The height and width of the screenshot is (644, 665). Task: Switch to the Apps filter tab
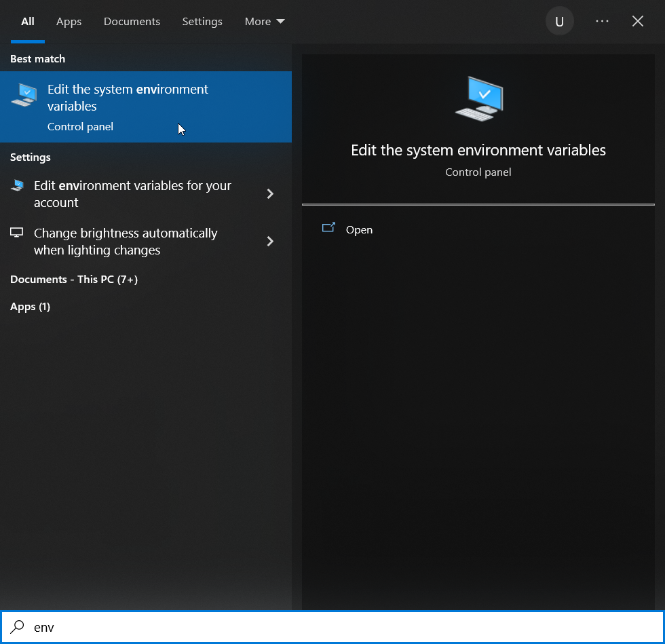coord(69,22)
